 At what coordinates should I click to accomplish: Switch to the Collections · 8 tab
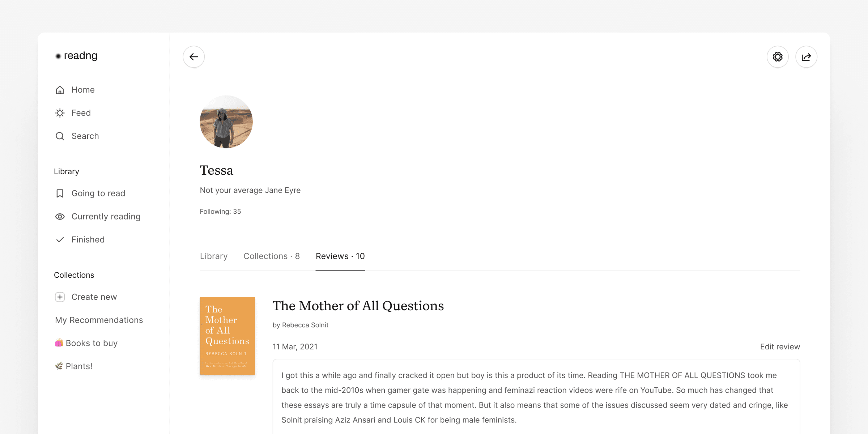(272, 256)
